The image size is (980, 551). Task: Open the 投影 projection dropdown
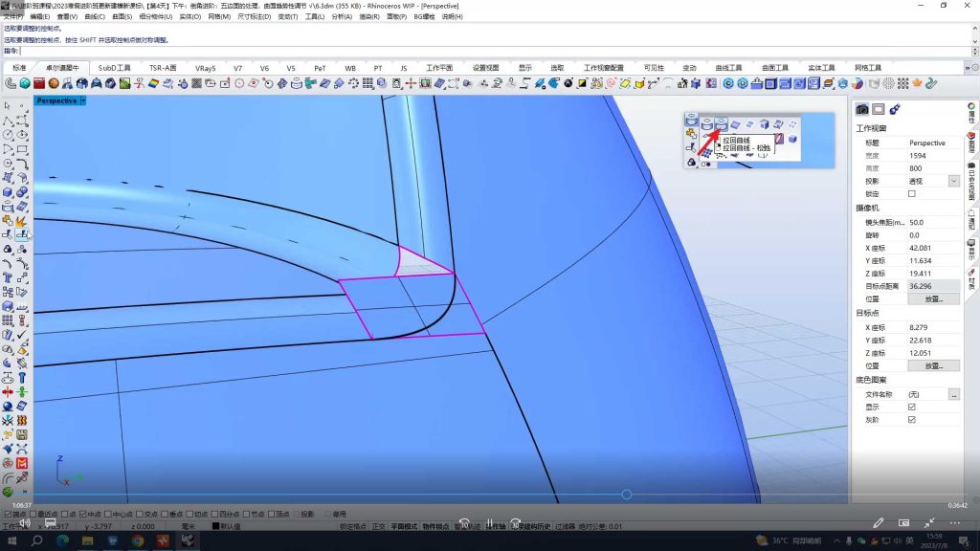(953, 181)
